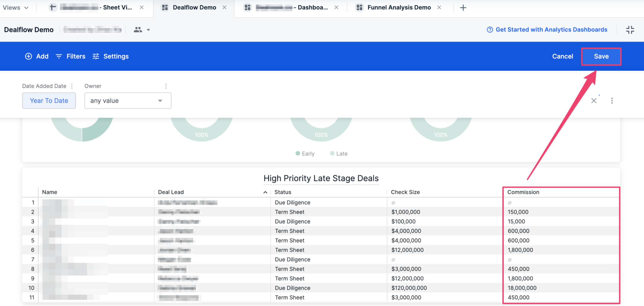Open dashboard Settings
This screenshot has height=306, width=644.
(110, 56)
